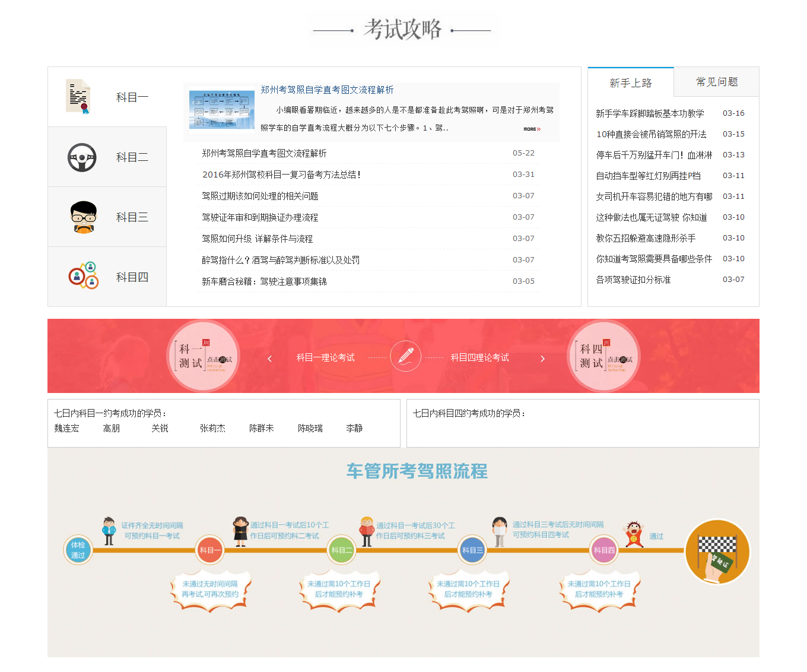
Task: Switch to the 常见问题 tab
Action: click(x=716, y=82)
